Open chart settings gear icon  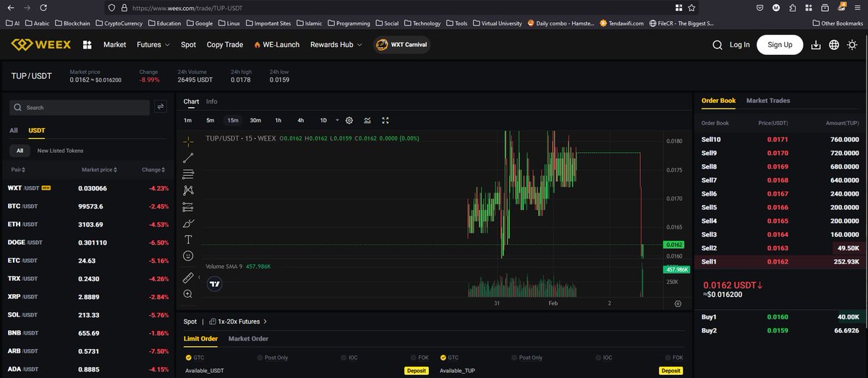click(349, 120)
